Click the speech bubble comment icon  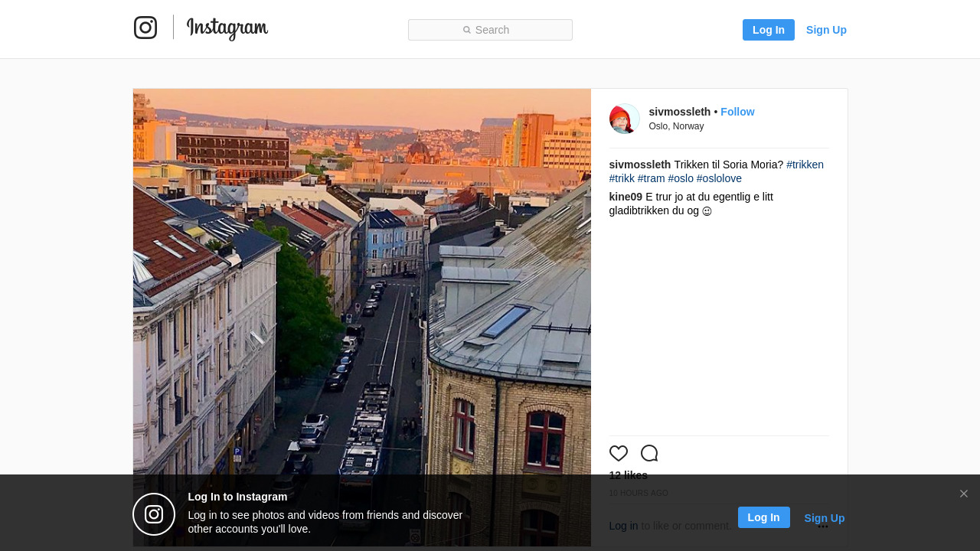pyautogui.click(x=649, y=453)
